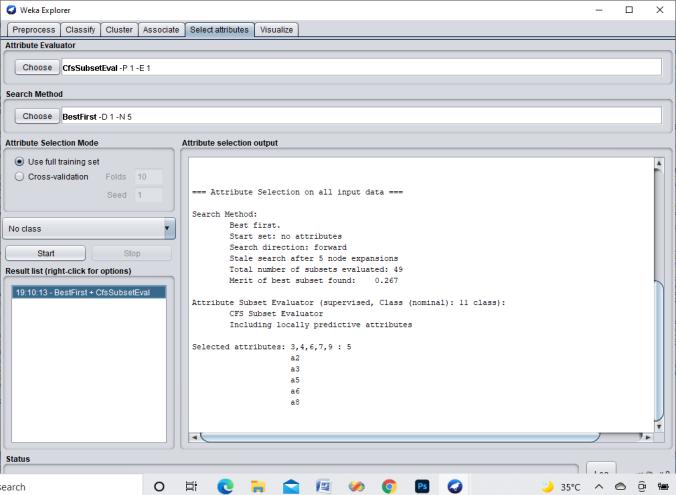Screen dimensions: 676x495
Task: Open File Explorer from the taskbar
Action: 258,486
